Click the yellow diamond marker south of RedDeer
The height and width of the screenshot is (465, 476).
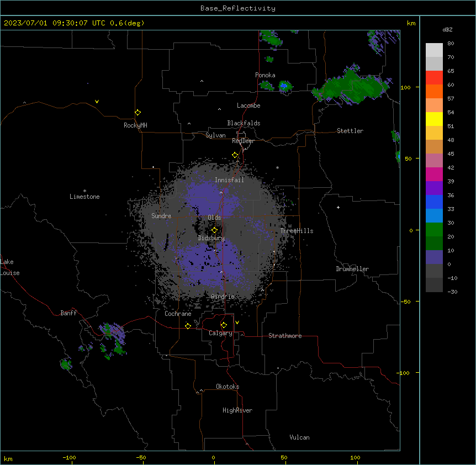click(235, 155)
